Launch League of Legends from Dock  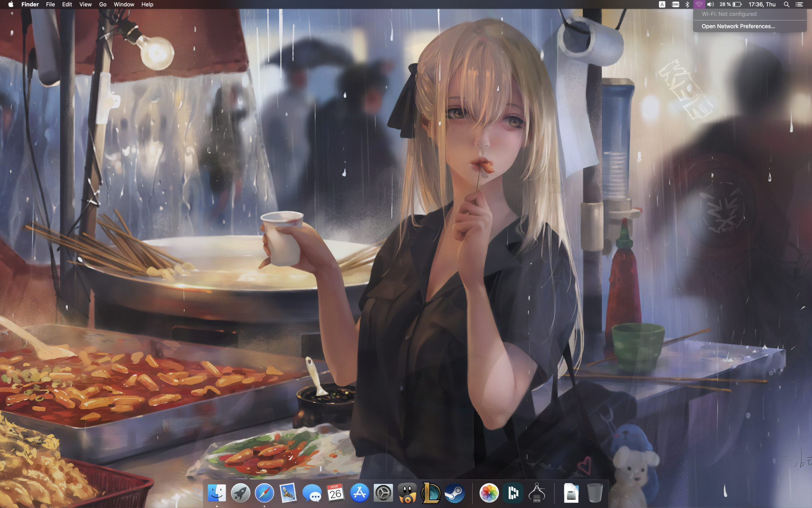coord(431,493)
